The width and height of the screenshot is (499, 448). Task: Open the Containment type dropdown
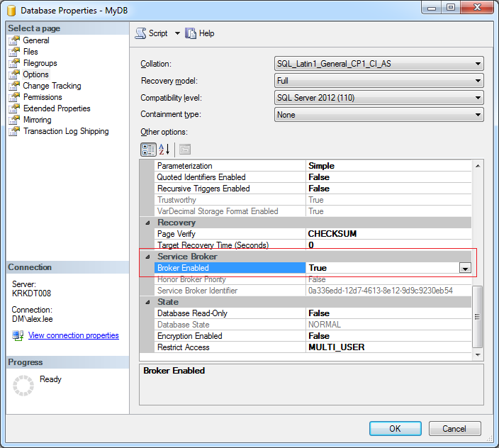pos(379,115)
